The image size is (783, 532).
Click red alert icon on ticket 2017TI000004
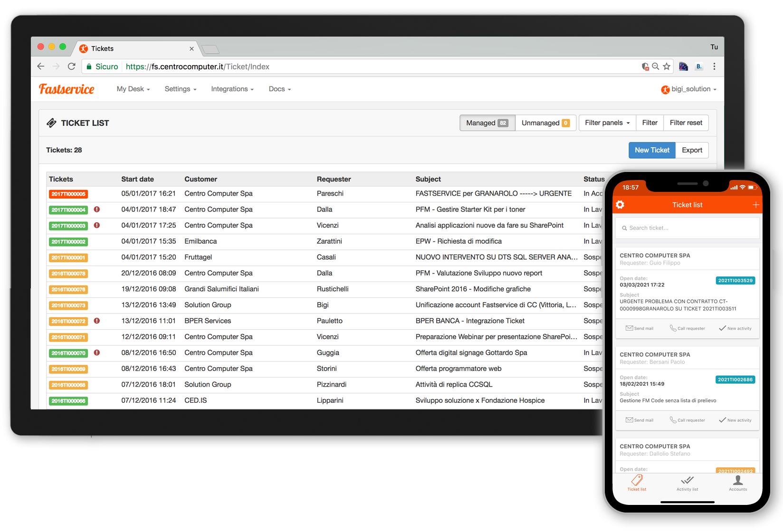click(97, 209)
